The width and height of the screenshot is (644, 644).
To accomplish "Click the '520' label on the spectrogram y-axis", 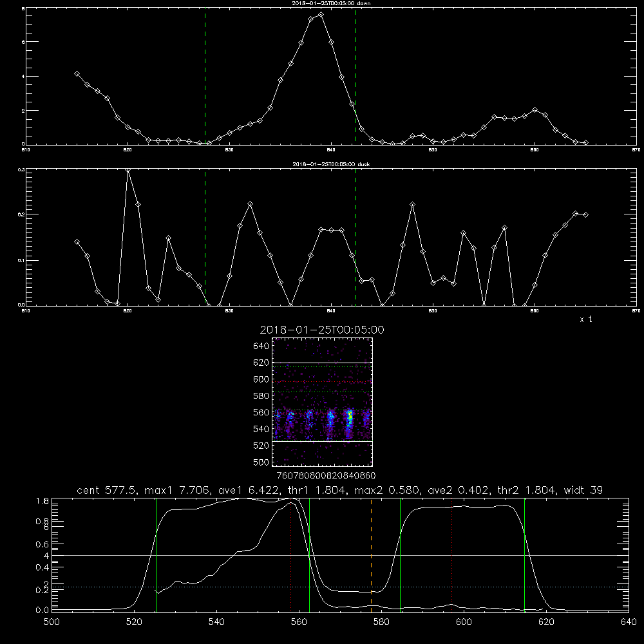I will (x=261, y=446).
